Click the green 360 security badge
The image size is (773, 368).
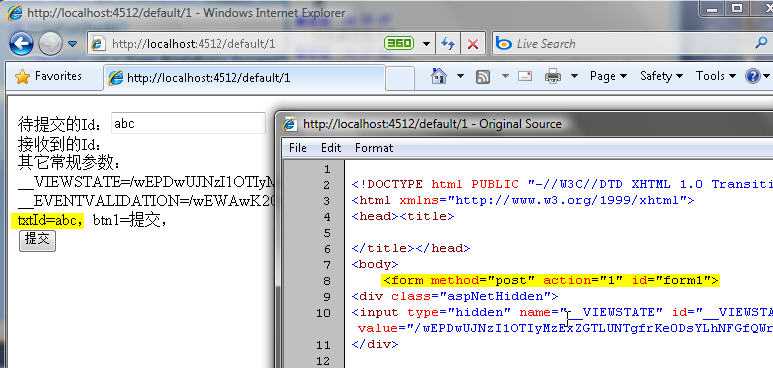(x=399, y=43)
